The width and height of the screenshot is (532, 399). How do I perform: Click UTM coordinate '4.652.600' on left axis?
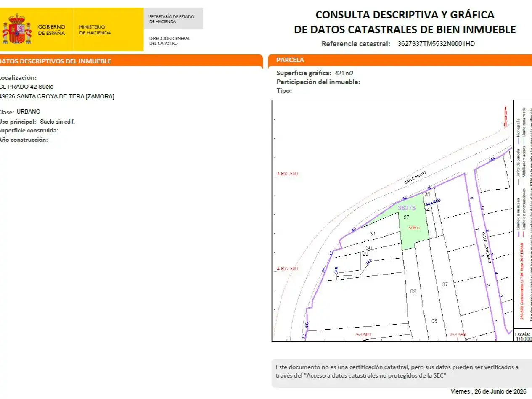pos(287,268)
